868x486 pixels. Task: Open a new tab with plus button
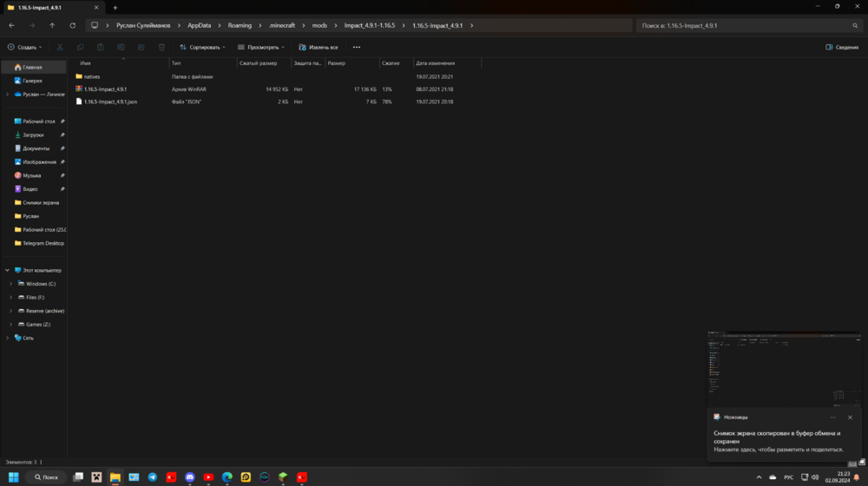coord(115,8)
